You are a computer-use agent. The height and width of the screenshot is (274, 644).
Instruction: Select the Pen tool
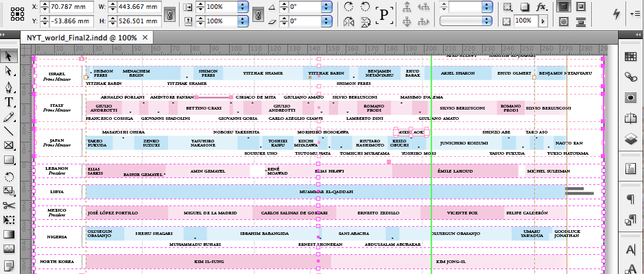click(10, 87)
